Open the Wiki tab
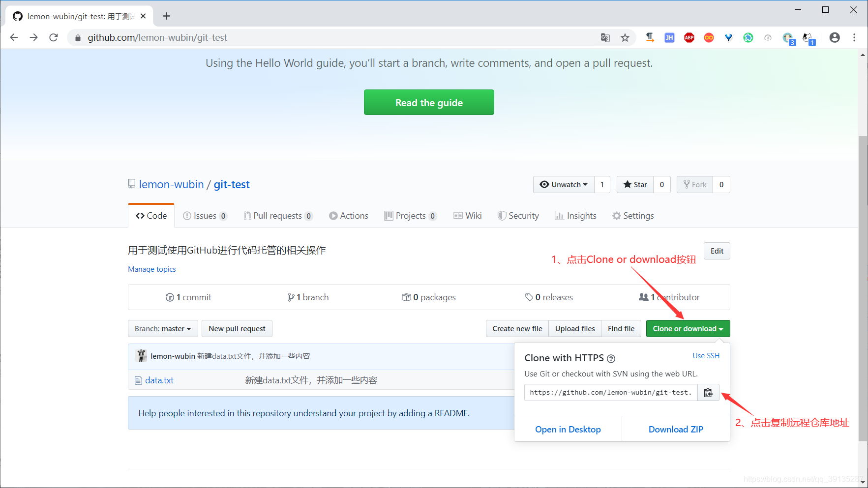The width and height of the screenshot is (868, 488). click(468, 216)
